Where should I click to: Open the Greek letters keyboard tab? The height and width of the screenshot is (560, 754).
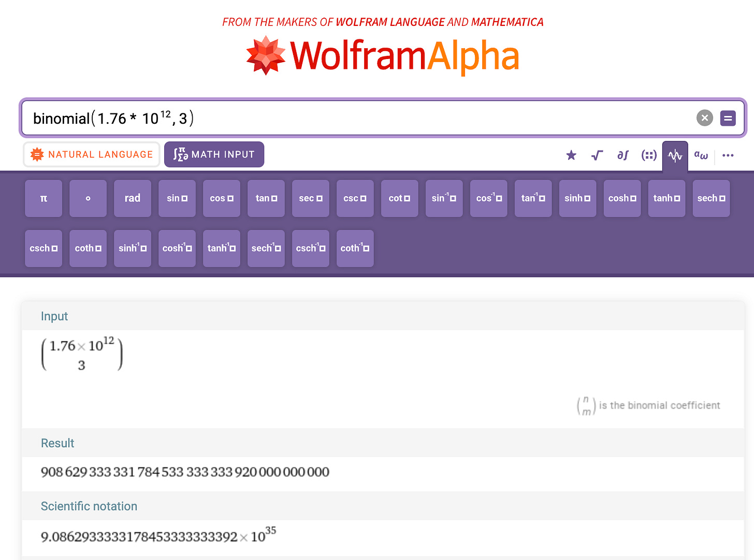coord(701,155)
